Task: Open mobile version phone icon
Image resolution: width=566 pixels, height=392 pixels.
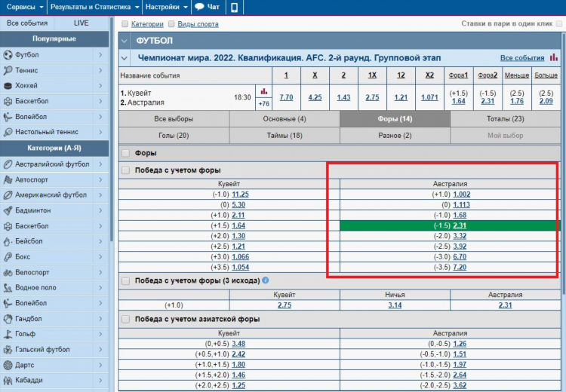Action: click(x=234, y=8)
